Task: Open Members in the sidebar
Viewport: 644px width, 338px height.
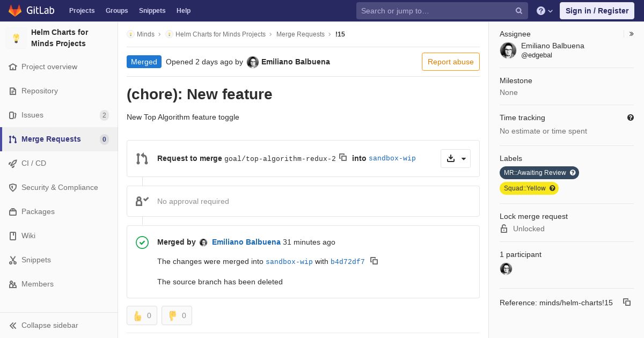Action: 38,284
